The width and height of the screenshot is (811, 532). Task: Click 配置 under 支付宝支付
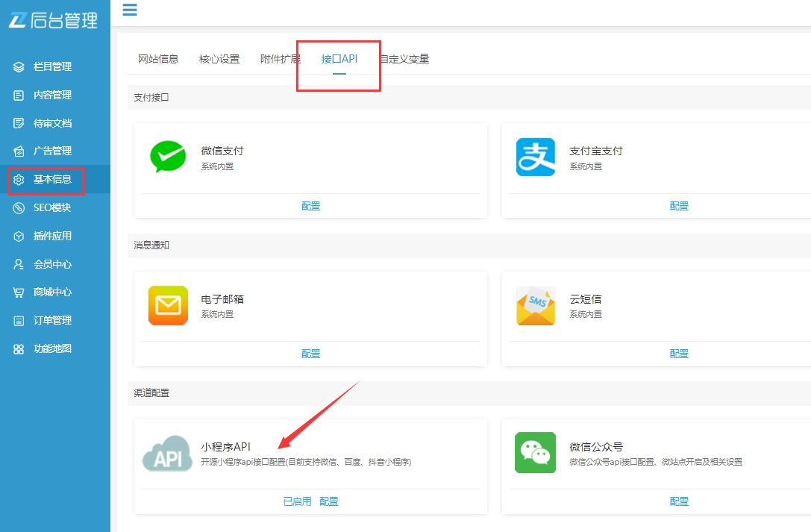679,206
